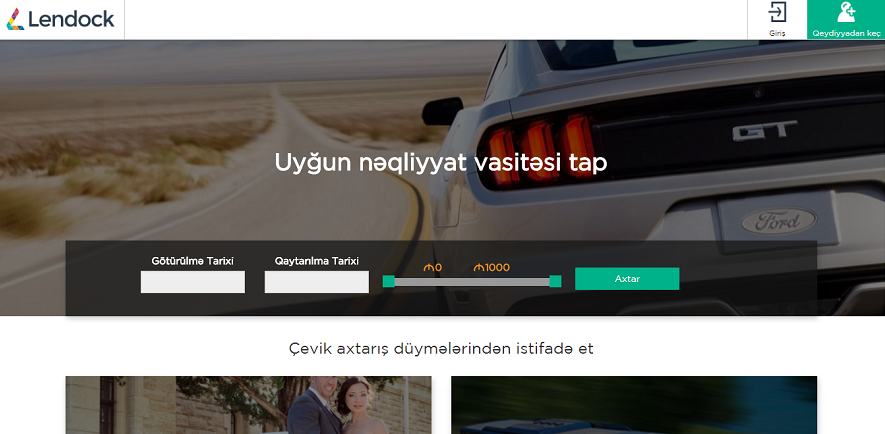Click the Lendock logo
885x434 pixels.
(x=60, y=19)
